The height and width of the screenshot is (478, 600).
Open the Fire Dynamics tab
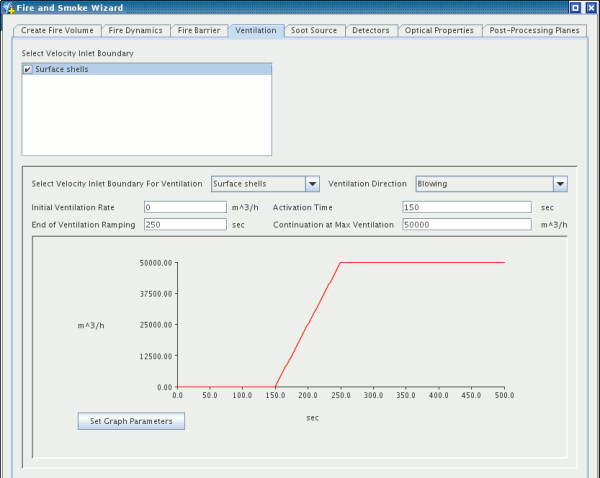tap(134, 31)
